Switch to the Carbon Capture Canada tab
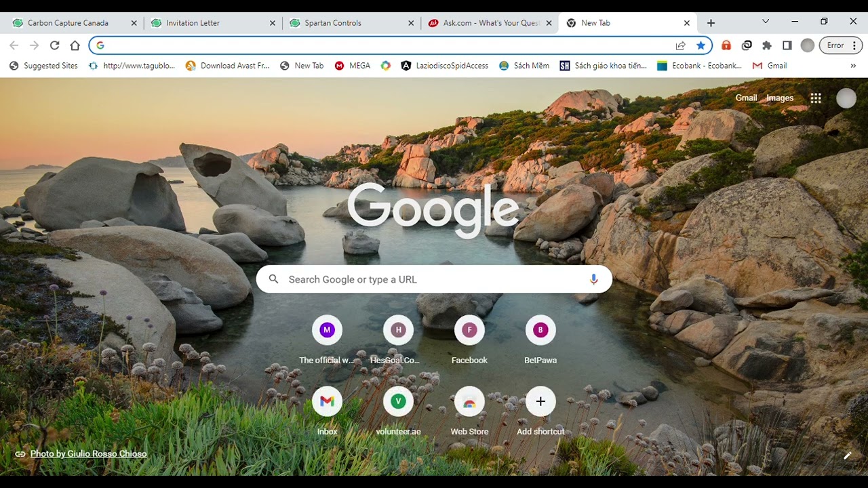This screenshot has width=868, height=488. [x=68, y=23]
